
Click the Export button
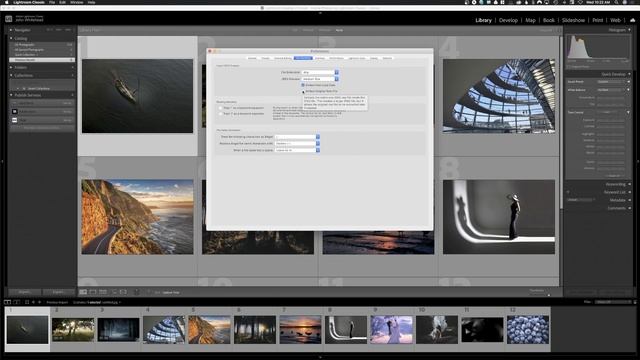pyautogui.click(x=58, y=292)
